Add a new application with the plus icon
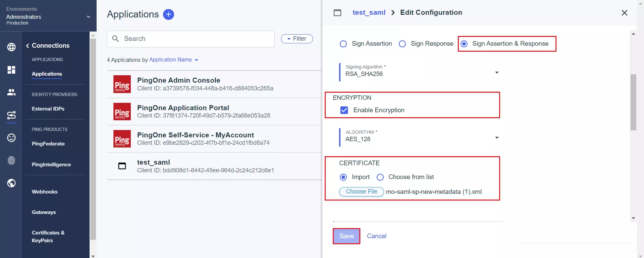Image resolution: width=644 pixels, height=258 pixels. pos(168,14)
